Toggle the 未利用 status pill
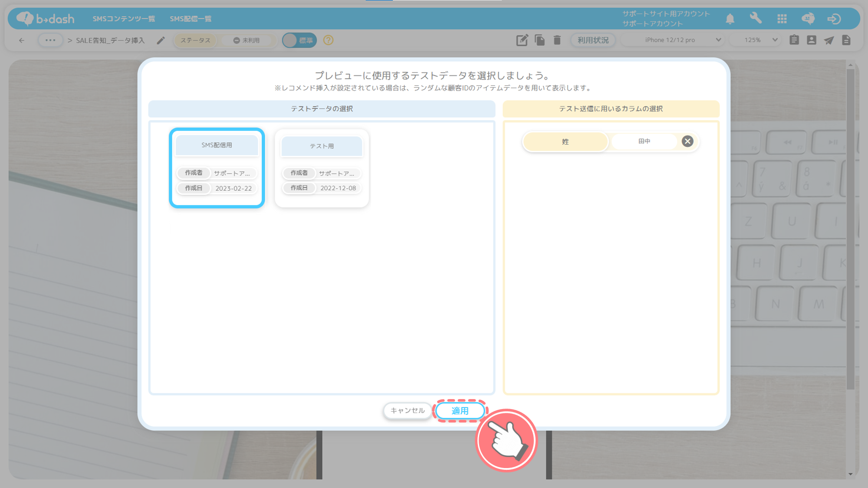This screenshot has width=868, height=488. (x=247, y=40)
